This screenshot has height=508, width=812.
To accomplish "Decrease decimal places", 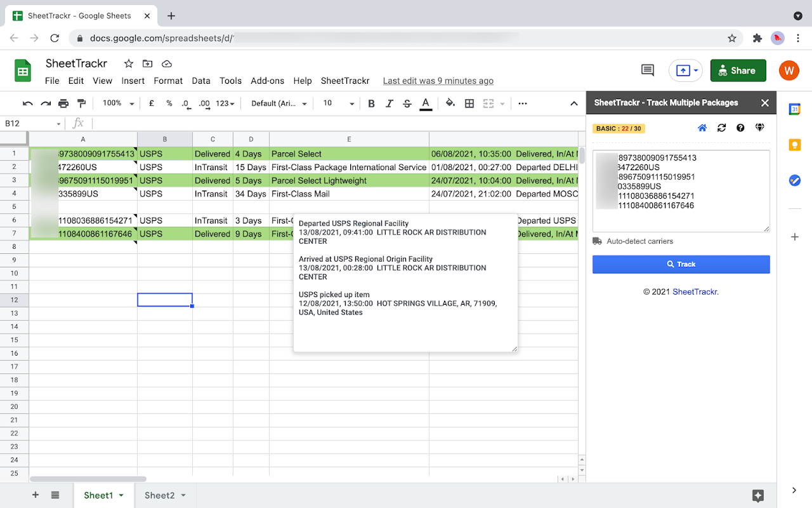I will [186, 104].
